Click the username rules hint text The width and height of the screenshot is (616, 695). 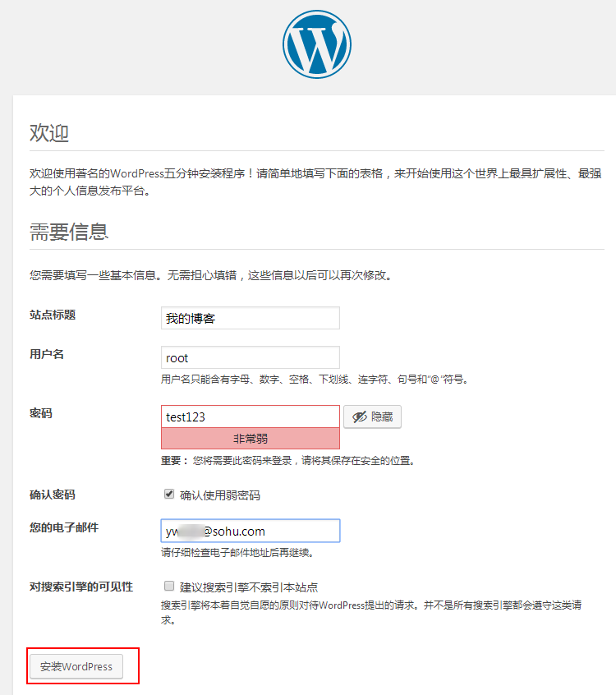[x=315, y=380]
